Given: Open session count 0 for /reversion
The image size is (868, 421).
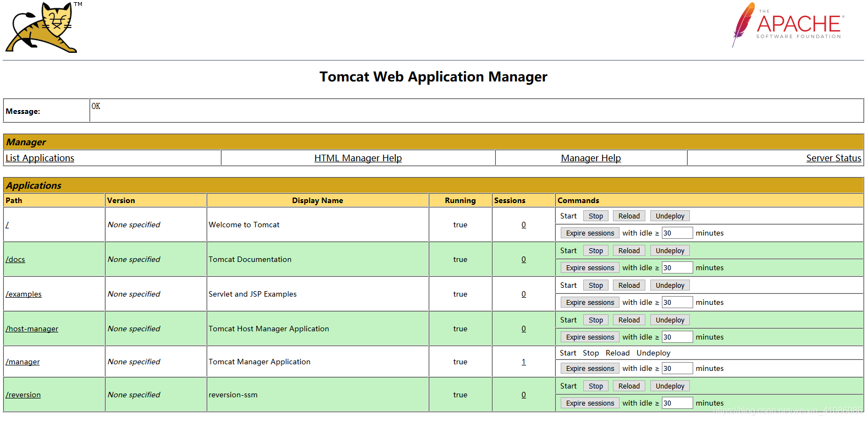Looking at the screenshot, I should click(523, 395).
